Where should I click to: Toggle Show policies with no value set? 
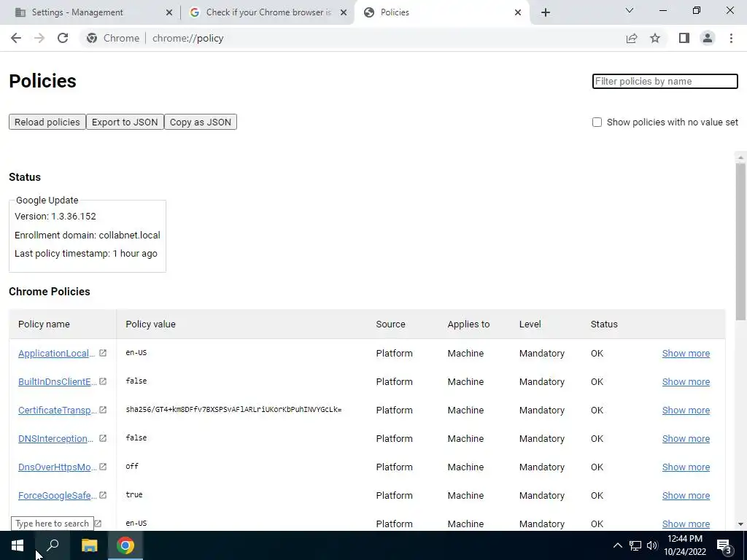(x=597, y=122)
